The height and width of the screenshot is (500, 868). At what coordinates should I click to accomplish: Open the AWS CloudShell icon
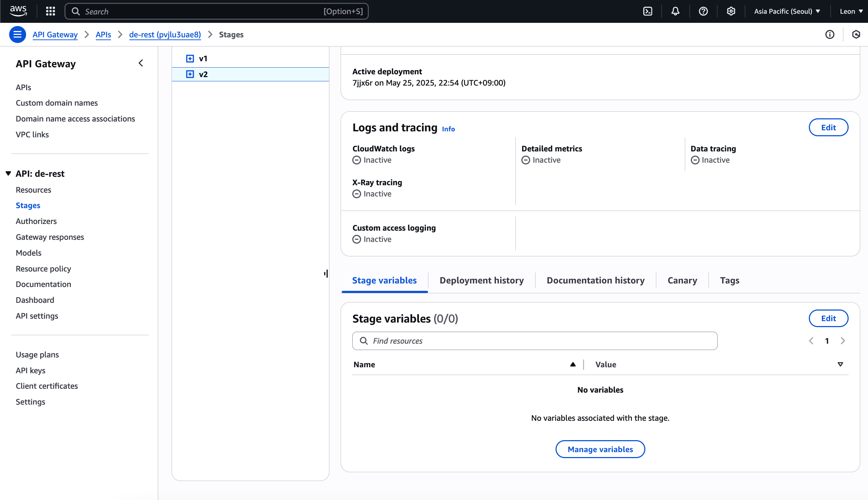point(647,11)
